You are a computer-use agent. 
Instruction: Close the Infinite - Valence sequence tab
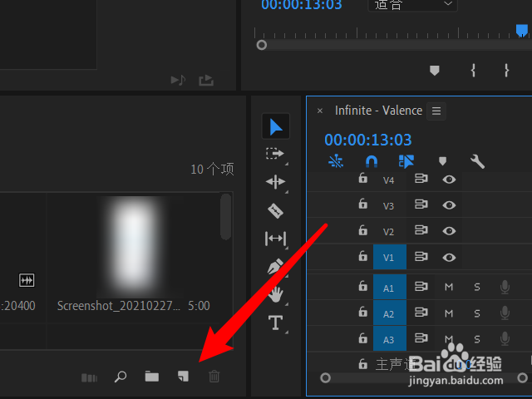319,111
